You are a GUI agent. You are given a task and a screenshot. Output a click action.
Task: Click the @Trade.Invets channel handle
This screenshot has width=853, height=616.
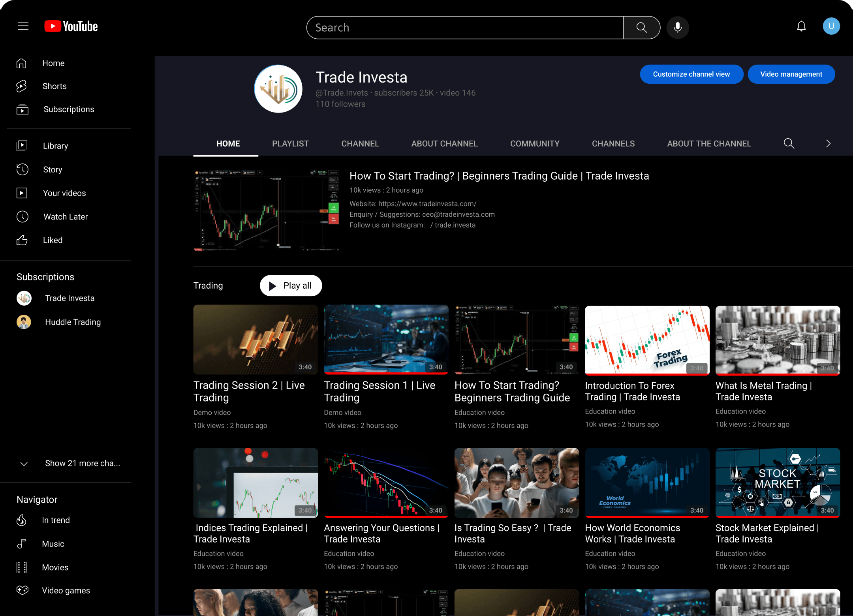tap(342, 93)
